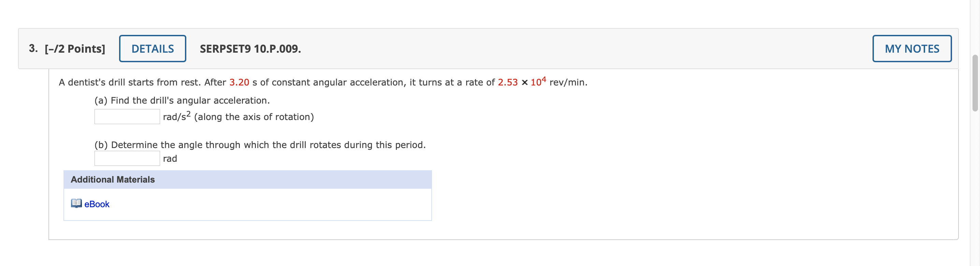Click the rad/s² unit label
Viewport: 980px width, 266px height.
(x=176, y=116)
